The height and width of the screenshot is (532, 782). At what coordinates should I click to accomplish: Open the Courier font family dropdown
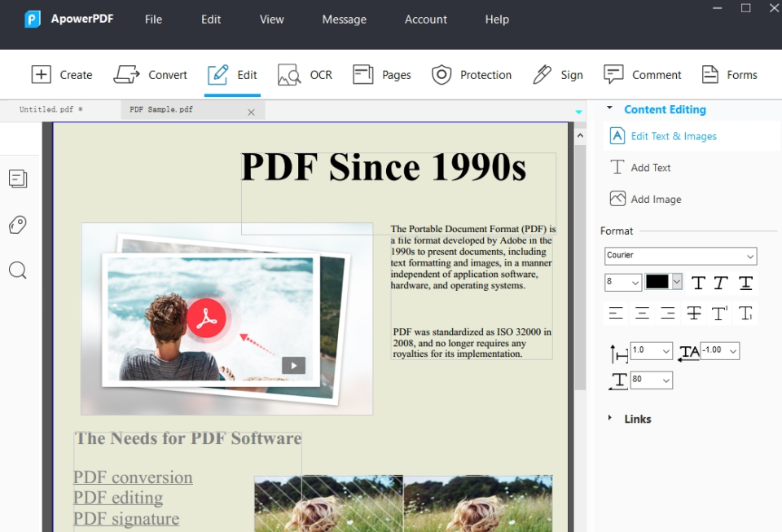pyautogui.click(x=681, y=256)
